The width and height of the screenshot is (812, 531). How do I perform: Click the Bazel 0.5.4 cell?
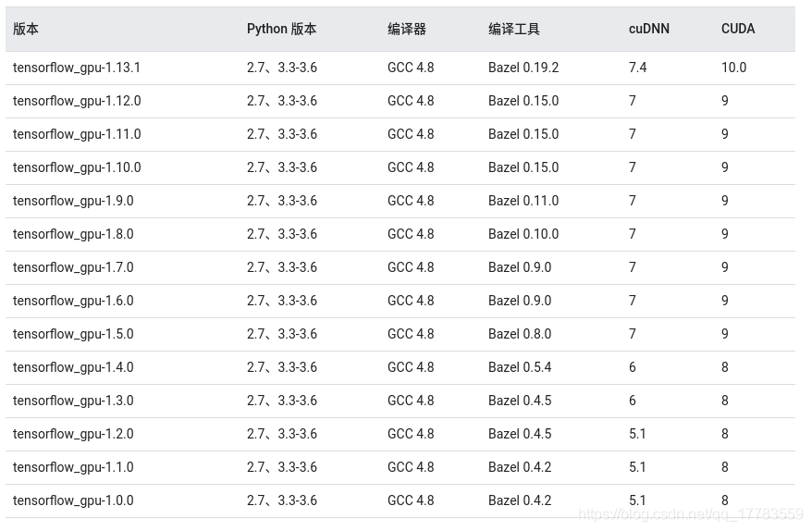(x=520, y=367)
